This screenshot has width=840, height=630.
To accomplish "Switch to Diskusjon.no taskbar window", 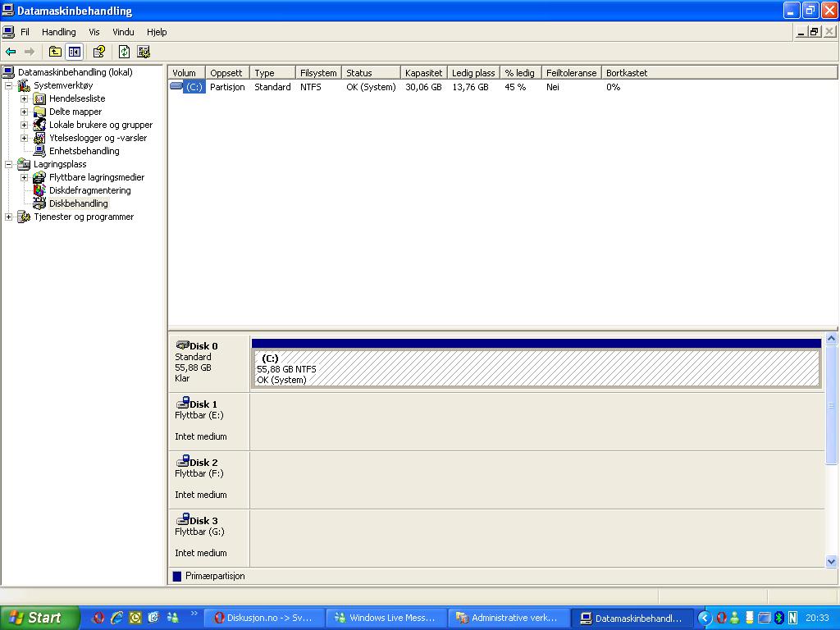I will 264,619.
